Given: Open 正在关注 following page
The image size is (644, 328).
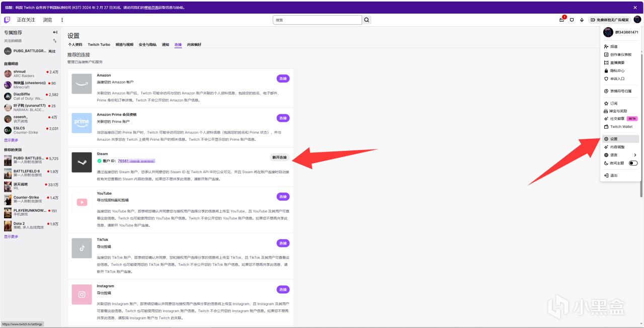Looking at the screenshot, I should pyautogui.click(x=26, y=20).
